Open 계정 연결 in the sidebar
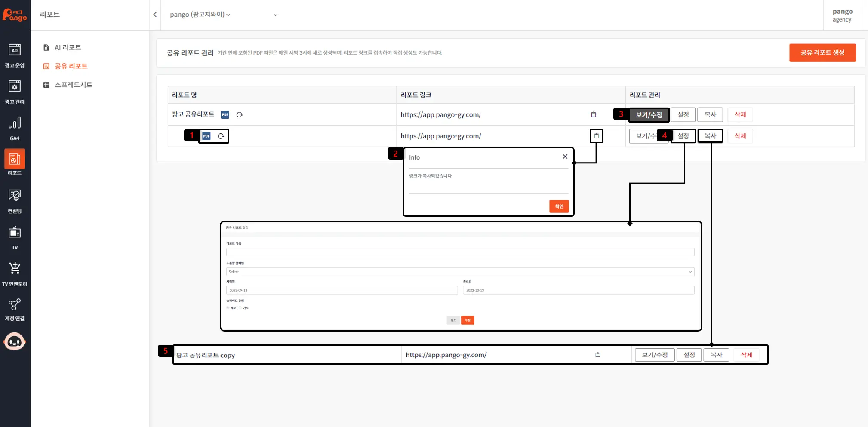 15,309
